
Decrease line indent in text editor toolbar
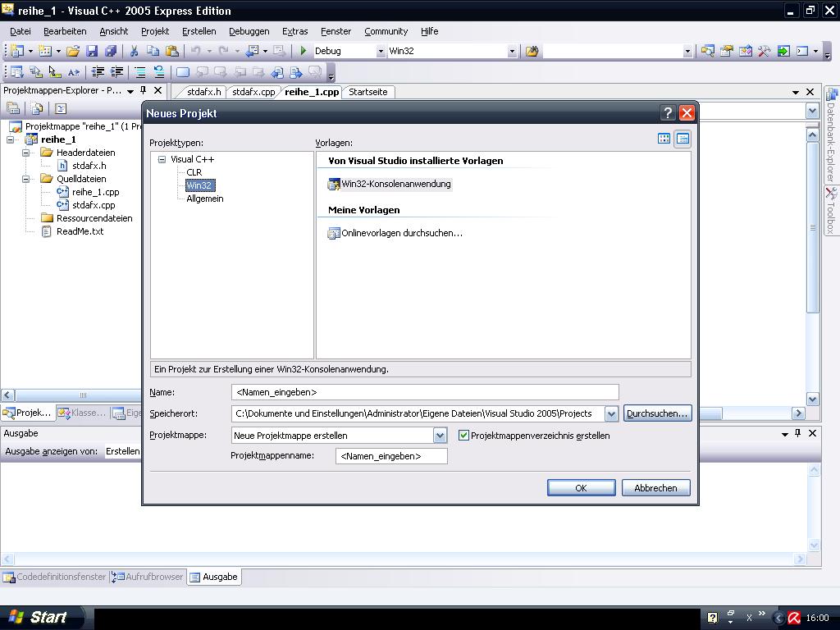[98, 72]
